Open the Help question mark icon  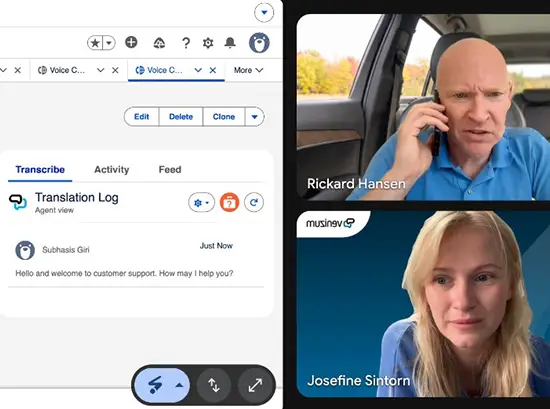[186, 43]
